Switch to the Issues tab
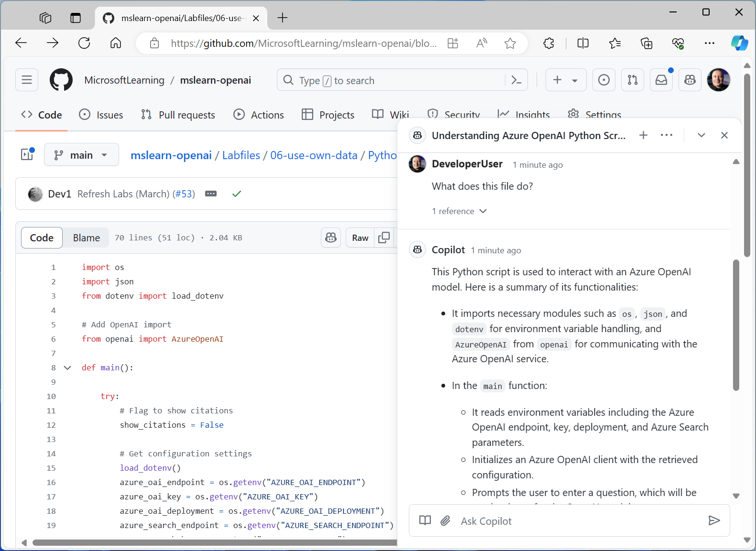This screenshot has height=551, width=756. (x=101, y=115)
